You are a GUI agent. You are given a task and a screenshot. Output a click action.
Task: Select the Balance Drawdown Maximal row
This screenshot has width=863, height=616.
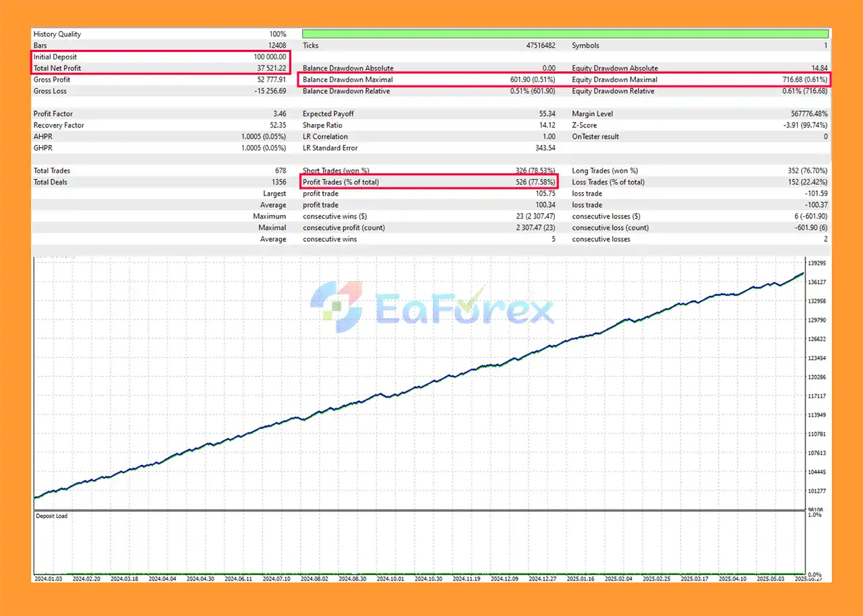coord(429,80)
